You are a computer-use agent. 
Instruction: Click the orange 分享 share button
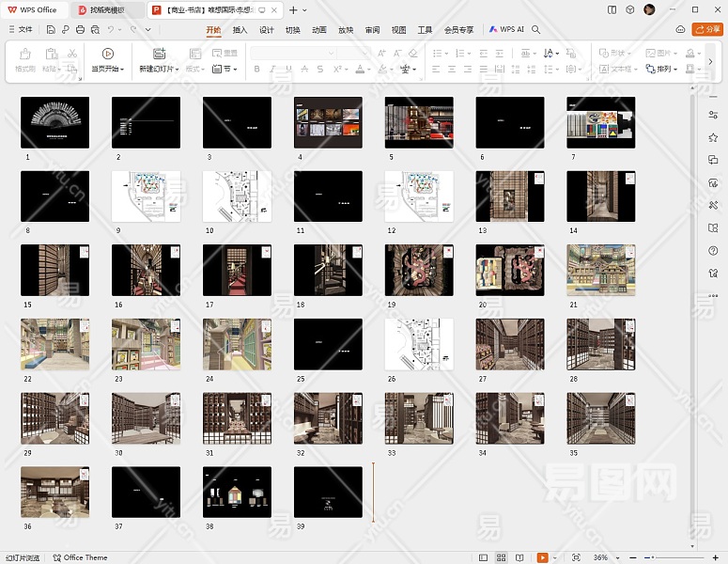click(x=707, y=29)
